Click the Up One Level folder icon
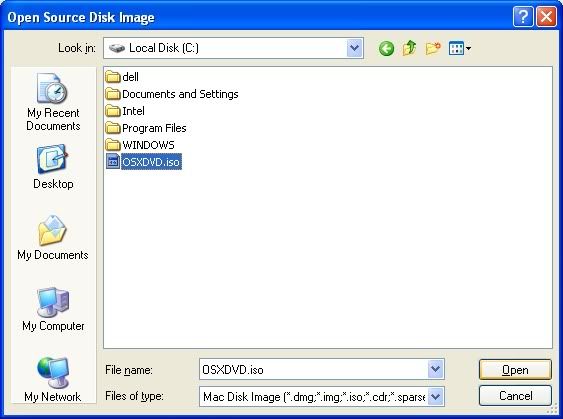 409,48
